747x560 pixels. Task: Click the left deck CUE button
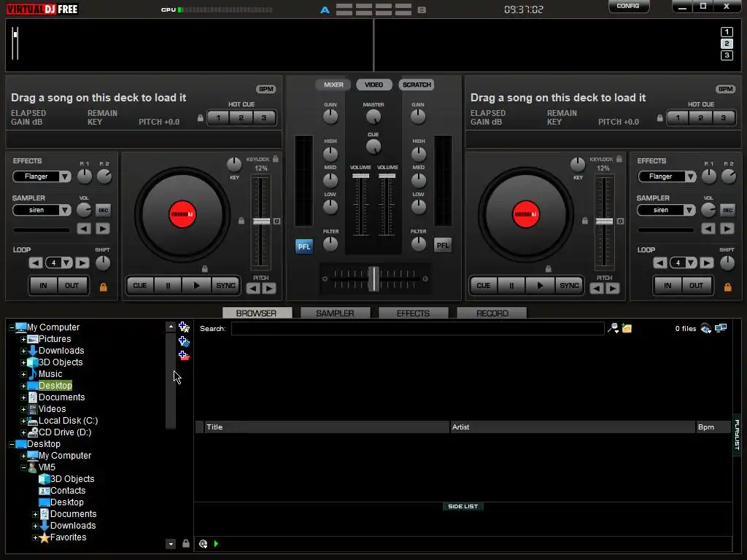tap(140, 285)
